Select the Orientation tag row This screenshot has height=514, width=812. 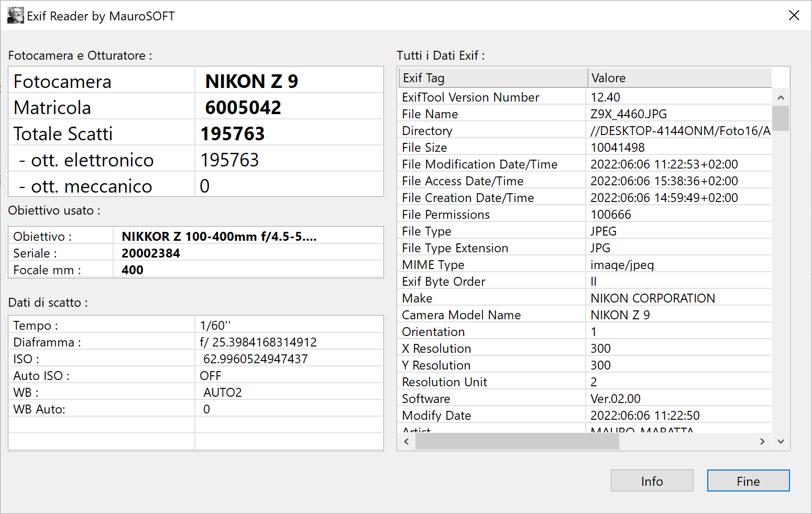point(585,332)
